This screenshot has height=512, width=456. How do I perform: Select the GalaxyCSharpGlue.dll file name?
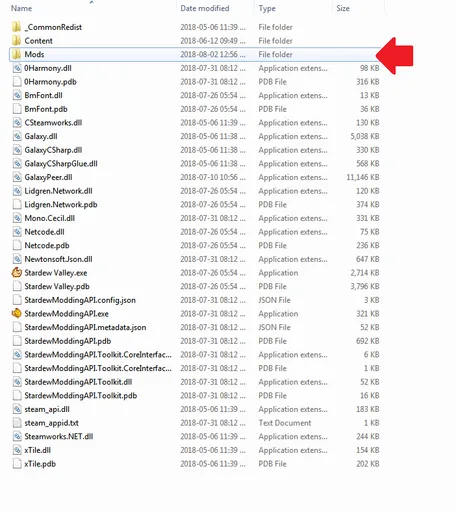pos(61,164)
